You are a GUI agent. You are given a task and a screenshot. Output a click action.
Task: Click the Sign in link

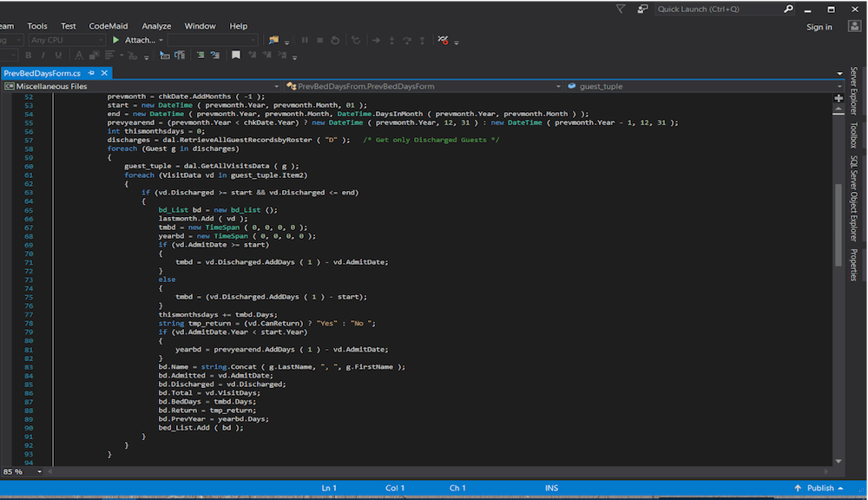819,27
